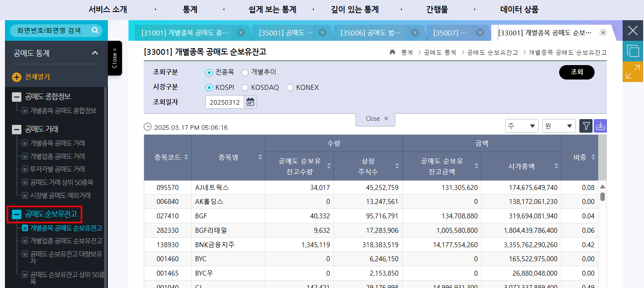644x288 pixels.
Task: Click the 조회일자 date input field
Action: (225, 102)
